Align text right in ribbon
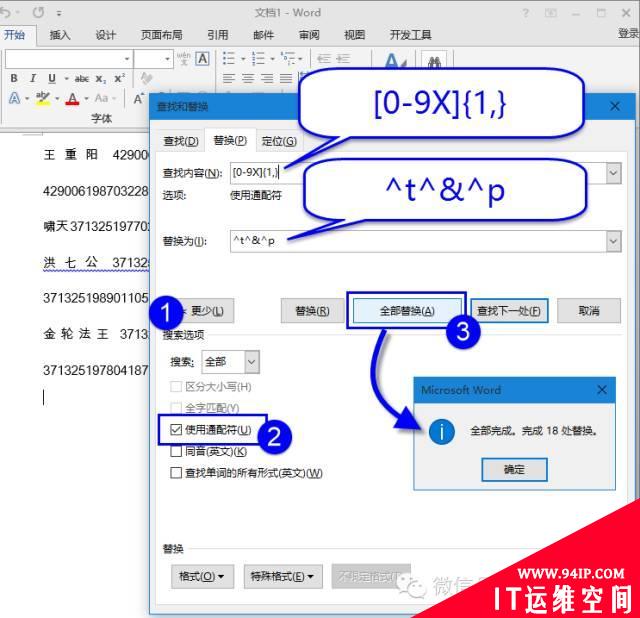Viewport: 640px width, 618px height. click(x=267, y=78)
